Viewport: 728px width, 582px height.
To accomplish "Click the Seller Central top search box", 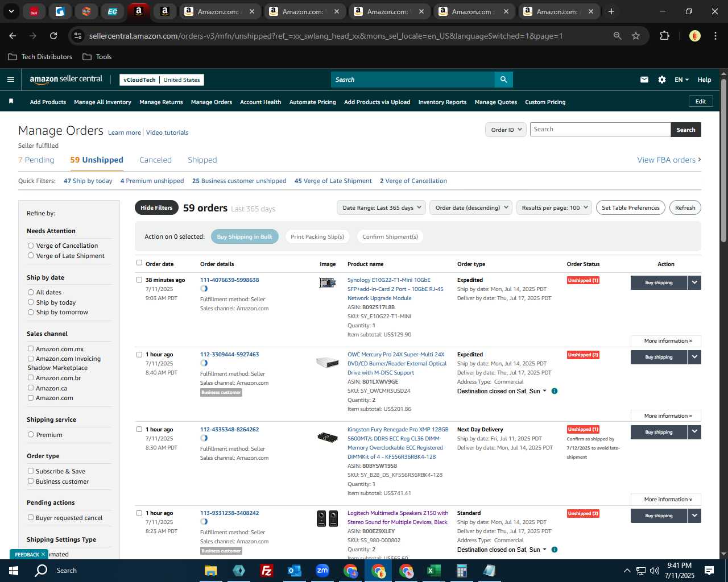I will (x=412, y=80).
